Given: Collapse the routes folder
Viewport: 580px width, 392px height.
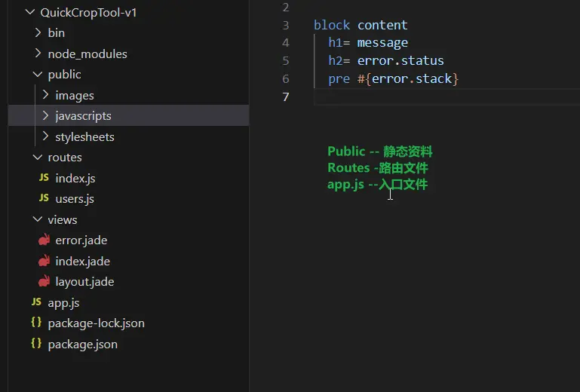Looking at the screenshot, I should (38, 158).
